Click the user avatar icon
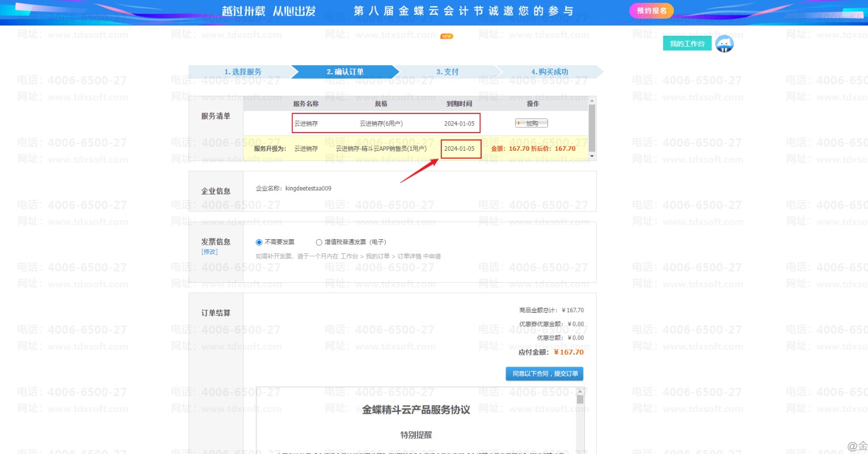This screenshot has width=868, height=454. tap(724, 44)
